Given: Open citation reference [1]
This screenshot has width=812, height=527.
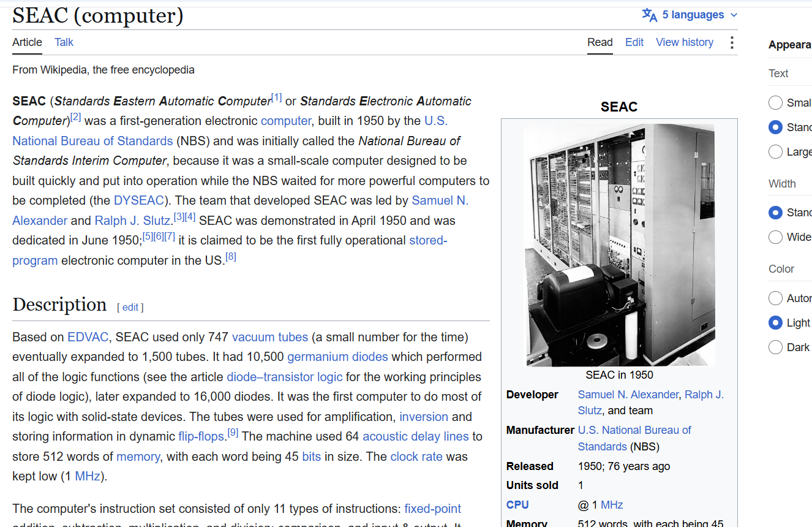Looking at the screenshot, I should coord(277,97).
